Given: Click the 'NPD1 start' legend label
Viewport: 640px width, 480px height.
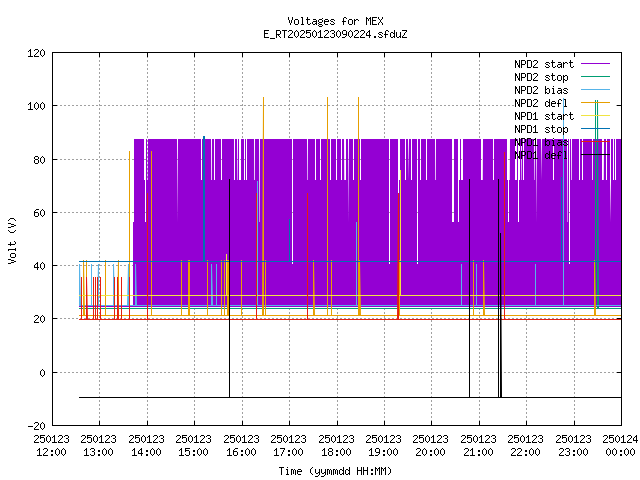Looking at the screenshot, I should point(544,116).
